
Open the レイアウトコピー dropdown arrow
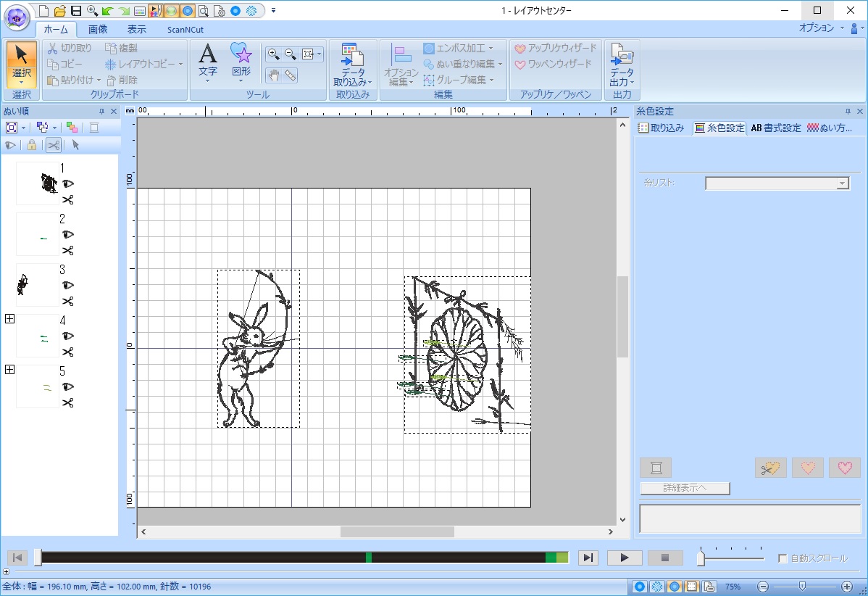tap(180, 65)
